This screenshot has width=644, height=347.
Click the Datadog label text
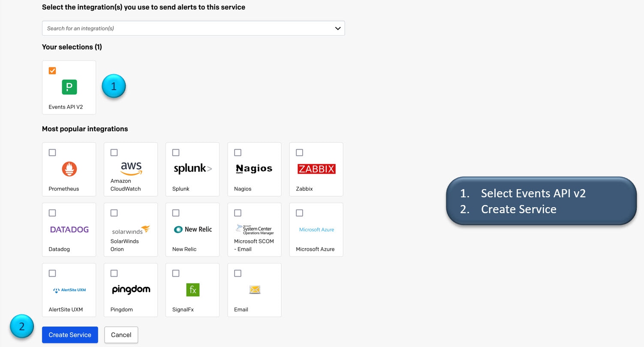(59, 250)
